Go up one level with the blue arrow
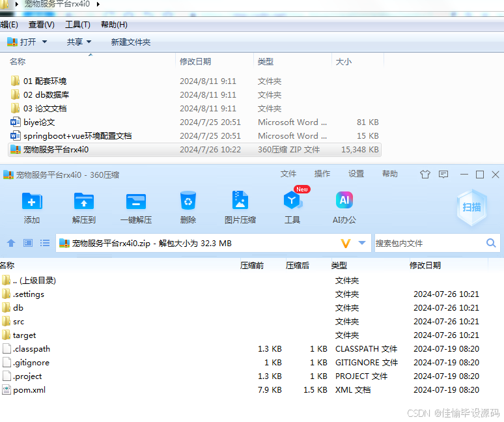The image size is (504, 422). point(11,244)
